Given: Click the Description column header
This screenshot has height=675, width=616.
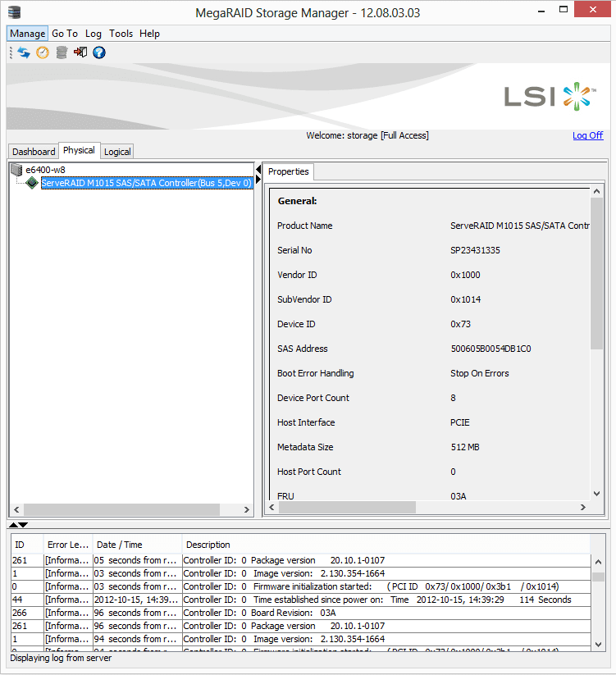Looking at the screenshot, I should tap(386, 545).
